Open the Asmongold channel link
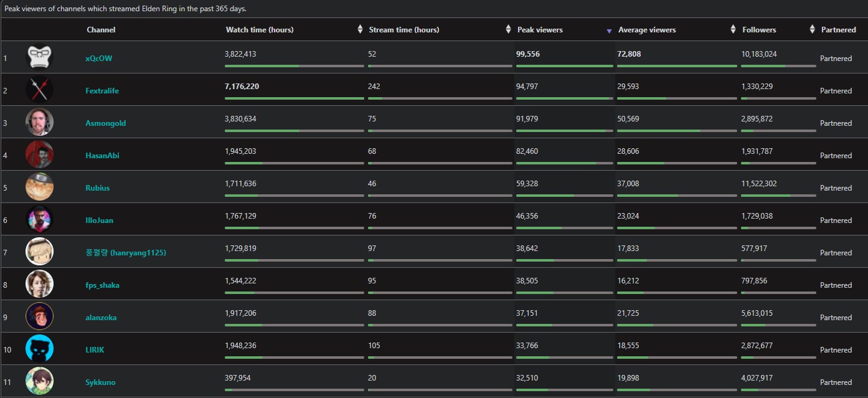This screenshot has height=398, width=868. (x=106, y=123)
